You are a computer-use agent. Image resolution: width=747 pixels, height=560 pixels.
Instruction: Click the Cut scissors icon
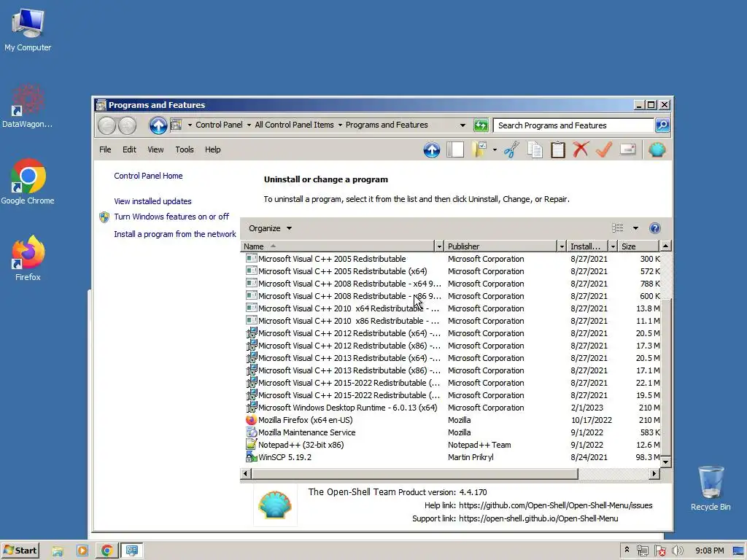click(x=511, y=150)
